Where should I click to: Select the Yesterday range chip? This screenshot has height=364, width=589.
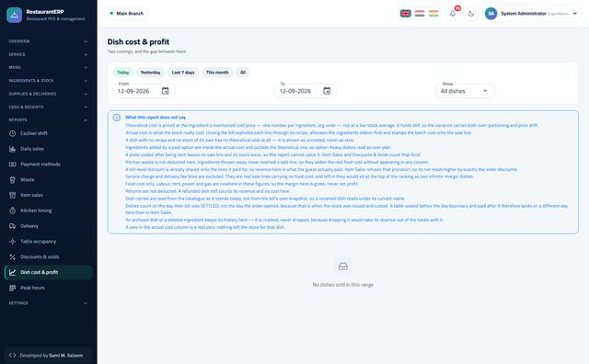pyautogui.click(x=150, y=73)
